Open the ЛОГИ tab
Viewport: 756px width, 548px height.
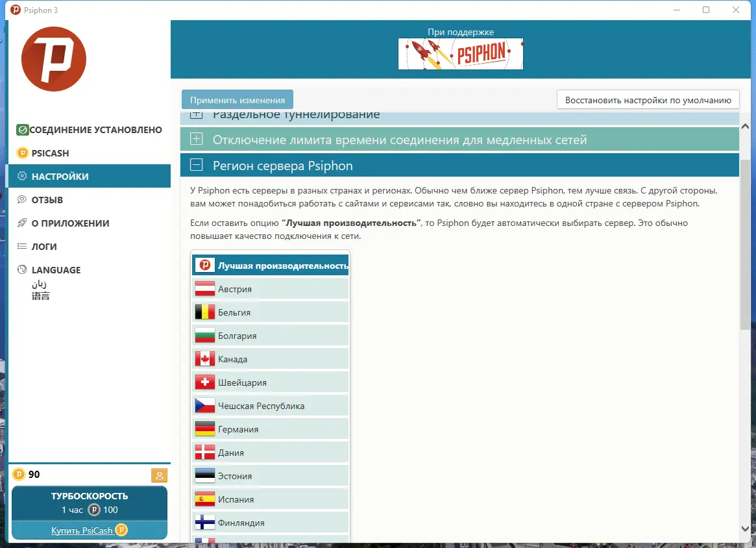tap(90, 246)
